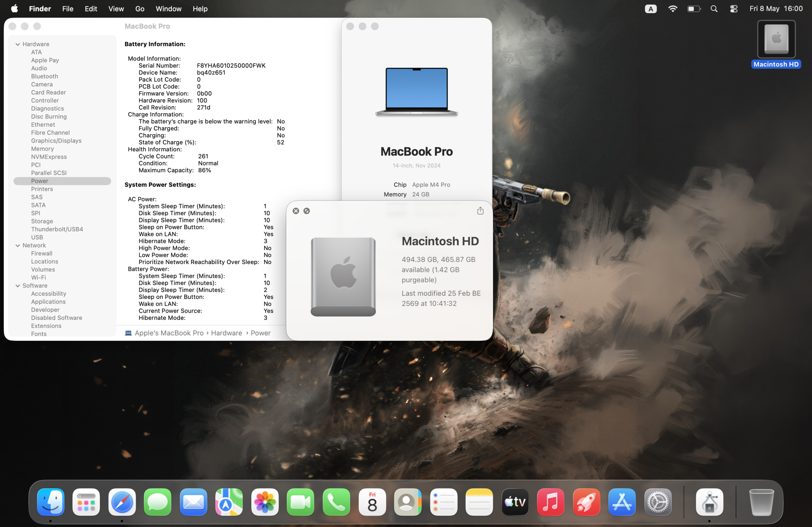Select Accessibility under Software

coord(49,293)
